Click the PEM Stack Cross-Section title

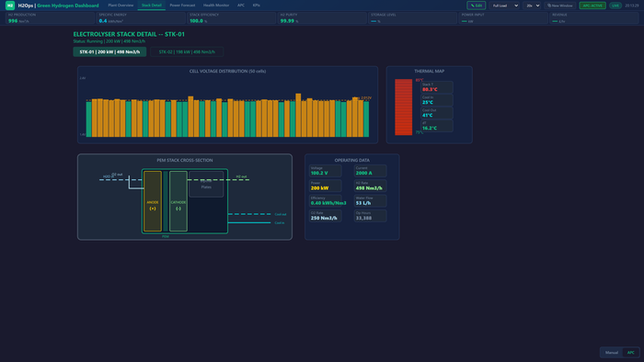pos(185,160)
